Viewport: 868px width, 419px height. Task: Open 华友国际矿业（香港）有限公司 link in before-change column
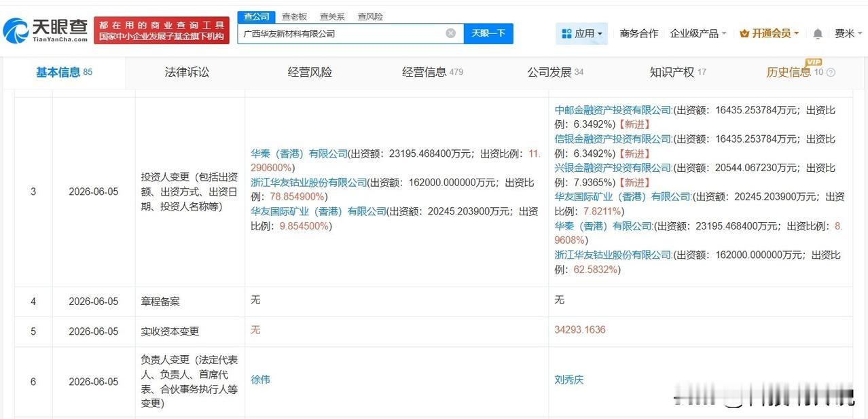click(x=319, y=211)
